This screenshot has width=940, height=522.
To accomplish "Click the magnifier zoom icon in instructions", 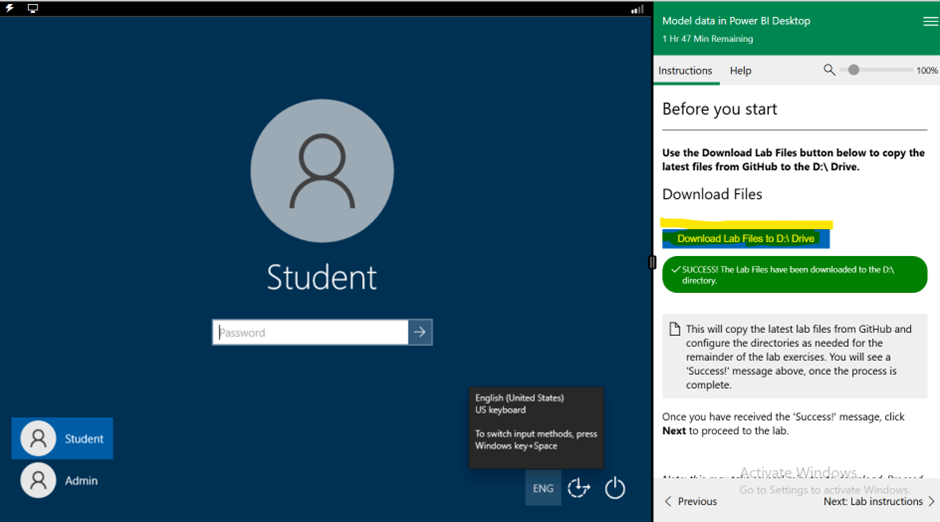I will click(829, 70).
